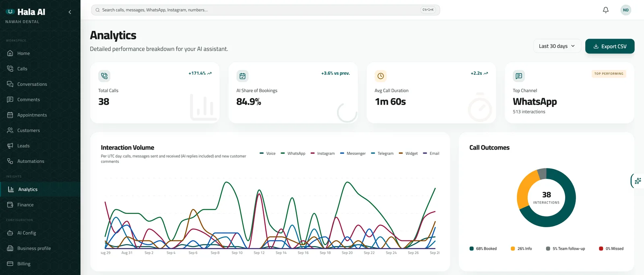Click the Hala AI brand name
The height and width of the screenshot is (275, 644).
click(x=31, y=12)
